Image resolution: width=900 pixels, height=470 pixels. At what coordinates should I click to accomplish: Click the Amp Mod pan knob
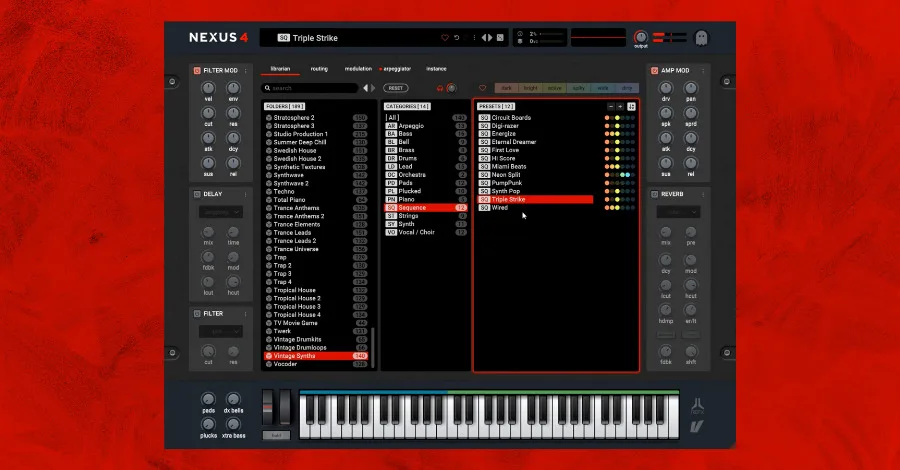point(690,88)
